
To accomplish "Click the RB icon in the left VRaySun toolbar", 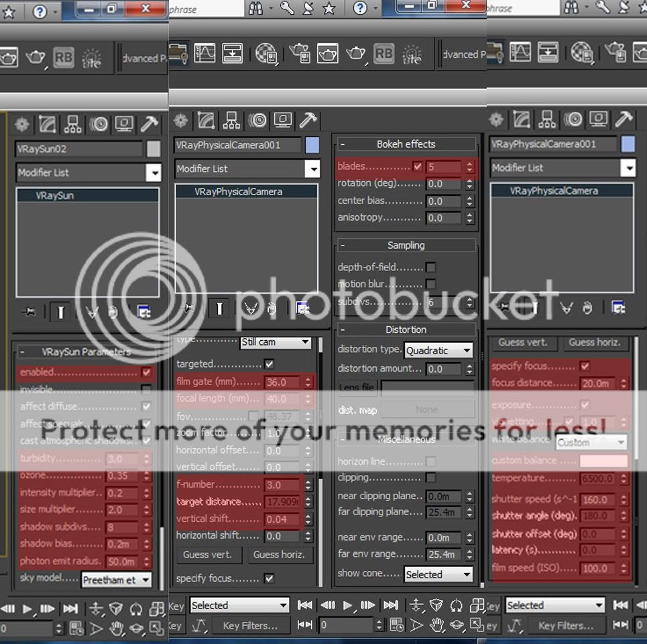I will (64, 58).
